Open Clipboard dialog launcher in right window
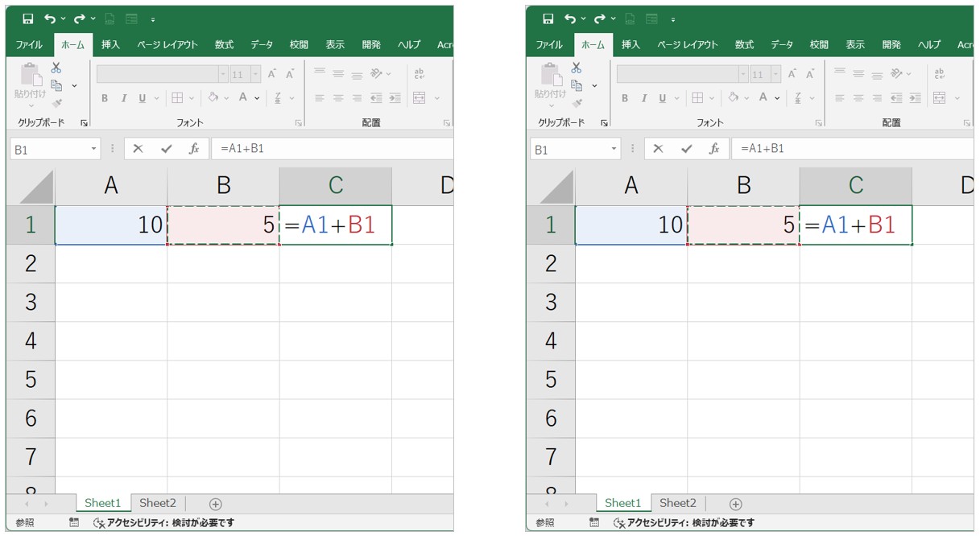 (x=604, y=123)
